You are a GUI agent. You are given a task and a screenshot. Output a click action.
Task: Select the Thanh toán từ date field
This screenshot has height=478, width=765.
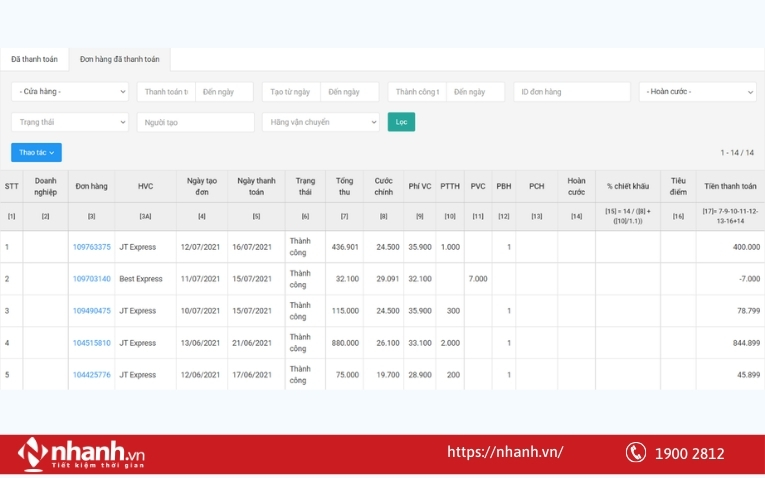coord(166,92)
